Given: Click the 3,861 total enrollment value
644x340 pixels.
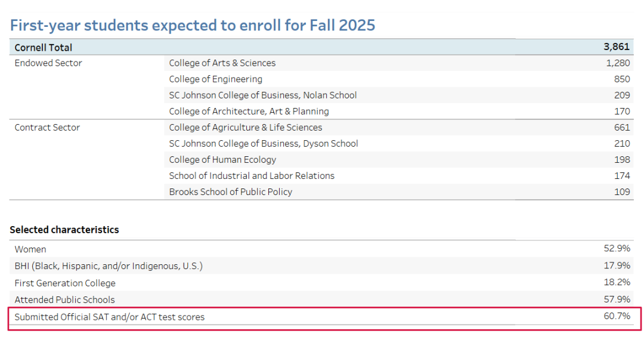Looking at the screenshot, I should (617, 47).
